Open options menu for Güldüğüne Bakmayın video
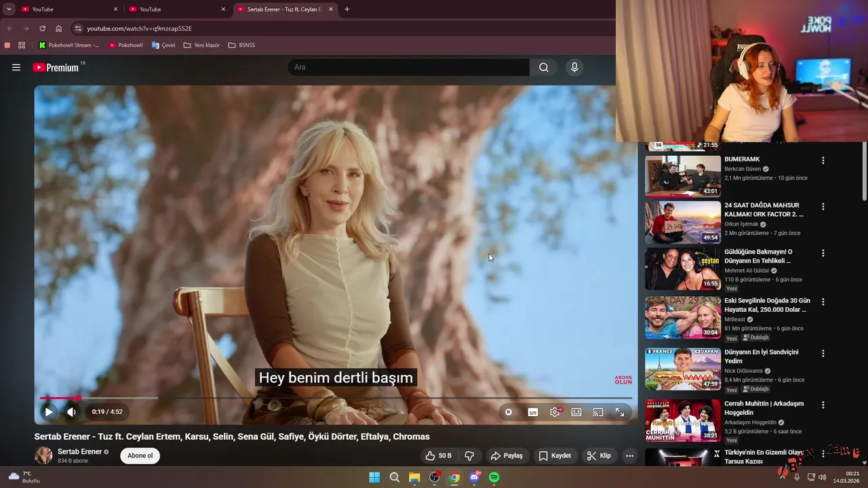Screen dimensions: 868x488 coord(823,253)
